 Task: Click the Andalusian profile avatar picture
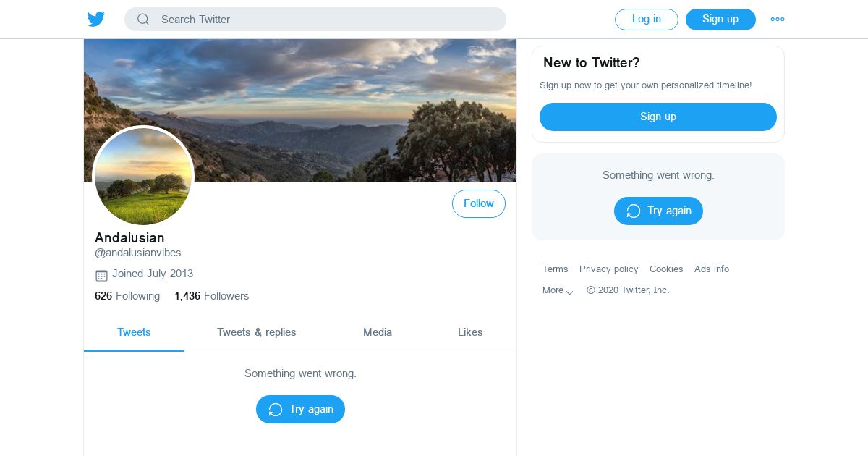(x=143, y=176)
